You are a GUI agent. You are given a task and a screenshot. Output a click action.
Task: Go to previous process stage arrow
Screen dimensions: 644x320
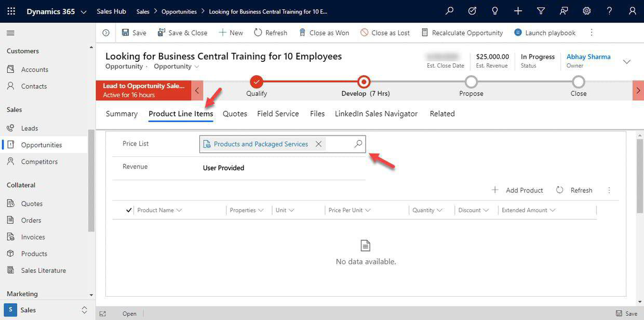click(197, 90)
